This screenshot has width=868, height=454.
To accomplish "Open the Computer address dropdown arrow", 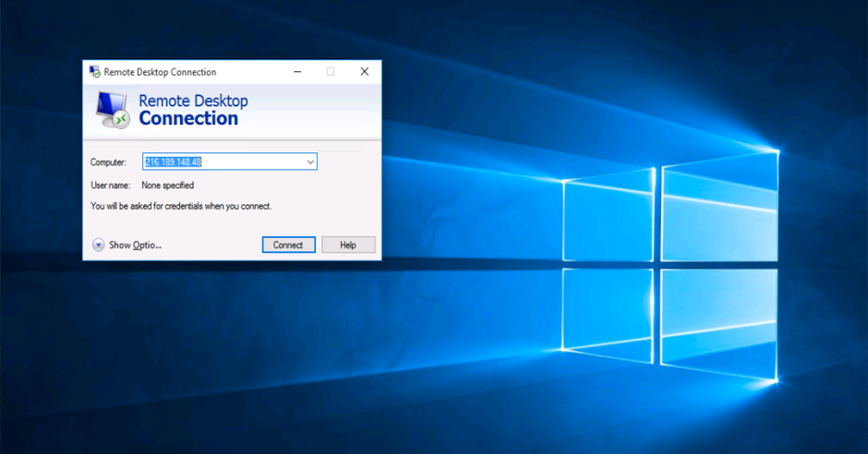I will (310, 162).
